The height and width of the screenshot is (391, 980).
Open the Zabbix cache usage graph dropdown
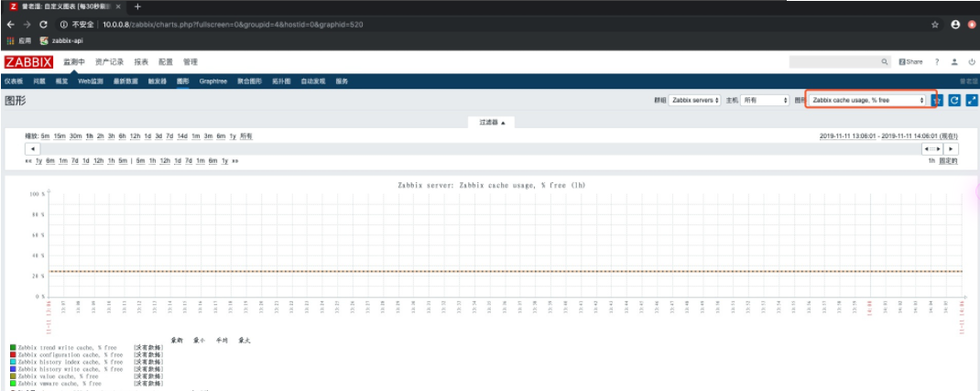[x=867, y=100]
